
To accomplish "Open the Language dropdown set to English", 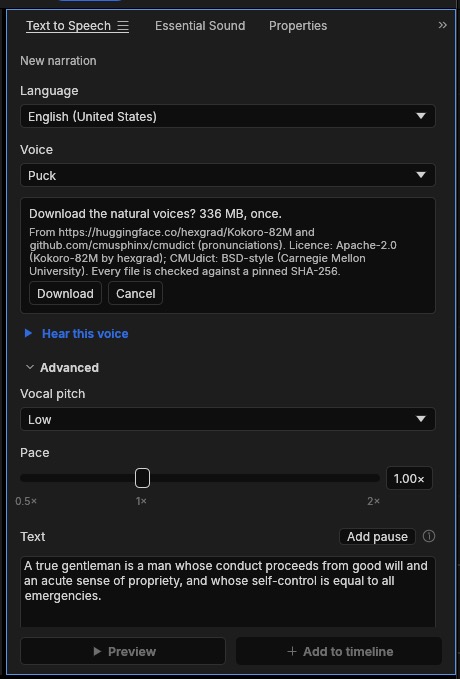I will [x=228, y=116].
